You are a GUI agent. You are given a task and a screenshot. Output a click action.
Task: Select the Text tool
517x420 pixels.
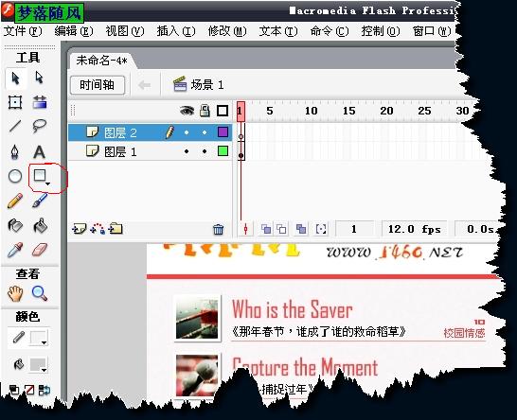click(x=39, y=152)
